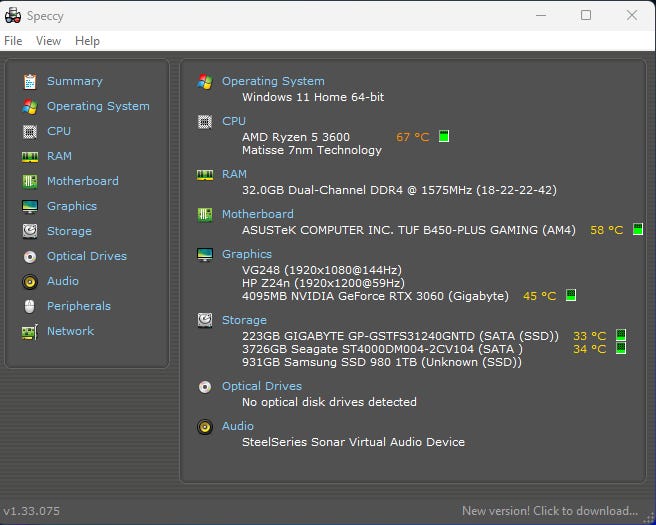Click the 58 °C motherboard temperature value

[x=606, y=230]
